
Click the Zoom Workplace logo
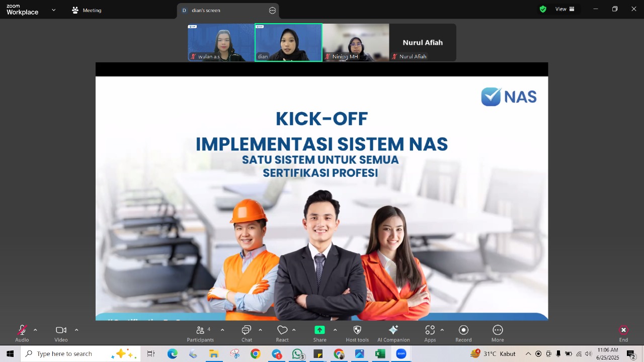click(x=22, y=10)
